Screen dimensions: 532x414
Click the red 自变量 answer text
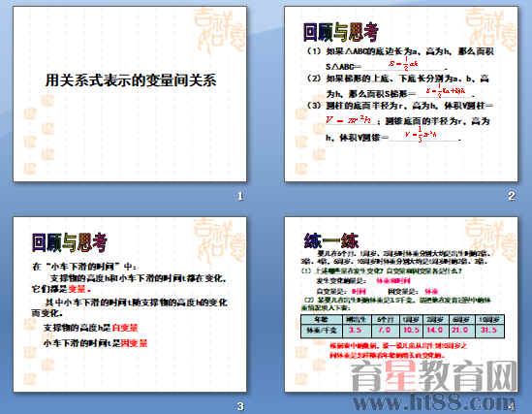point(125,328)
